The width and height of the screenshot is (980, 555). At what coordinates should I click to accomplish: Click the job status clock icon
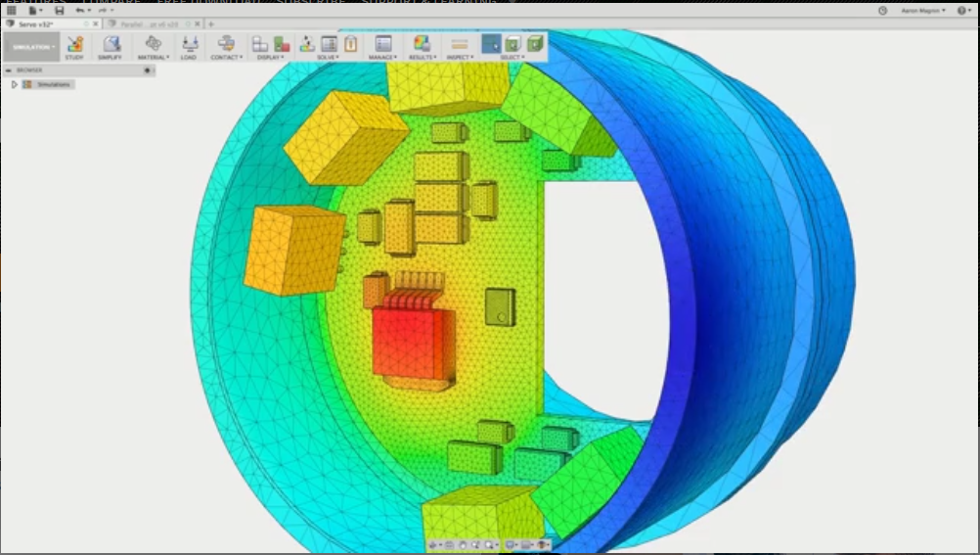click(x=882, y=11)
